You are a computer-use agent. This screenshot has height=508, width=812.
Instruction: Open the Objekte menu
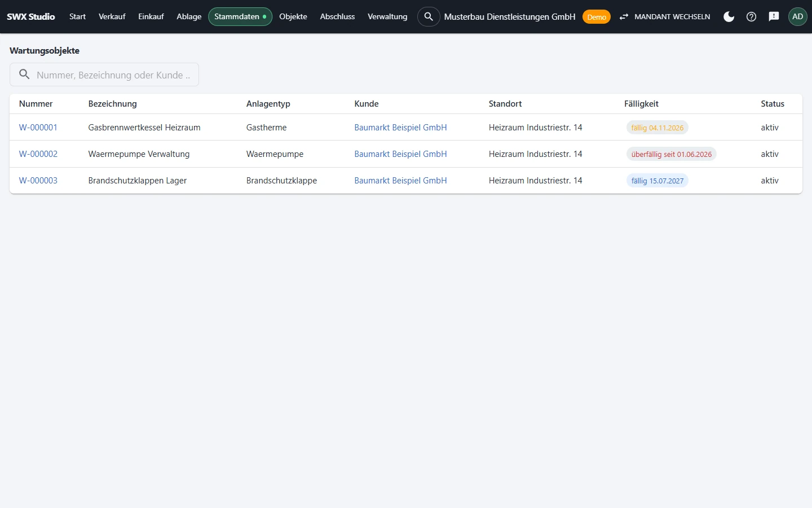pos(293,17)
